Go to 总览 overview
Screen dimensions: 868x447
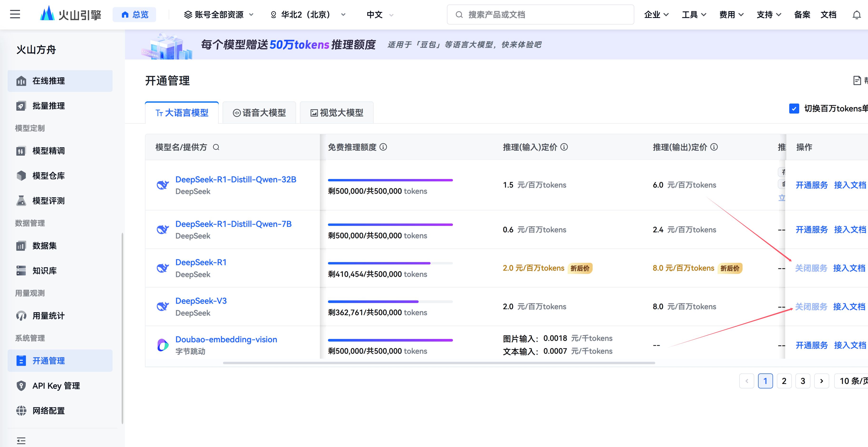(134, 15)
